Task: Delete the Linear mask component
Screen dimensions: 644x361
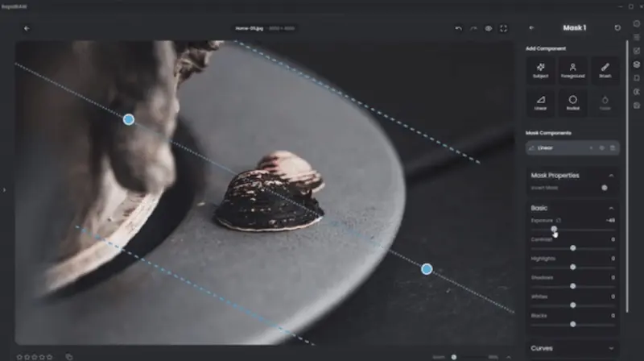Action: tap(613, 148)
